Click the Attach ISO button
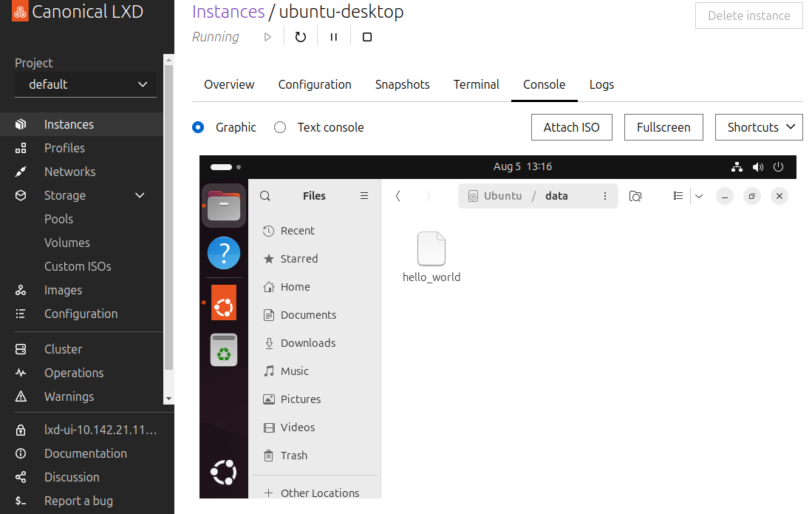812x514 pixels. (x=571, y=127)
